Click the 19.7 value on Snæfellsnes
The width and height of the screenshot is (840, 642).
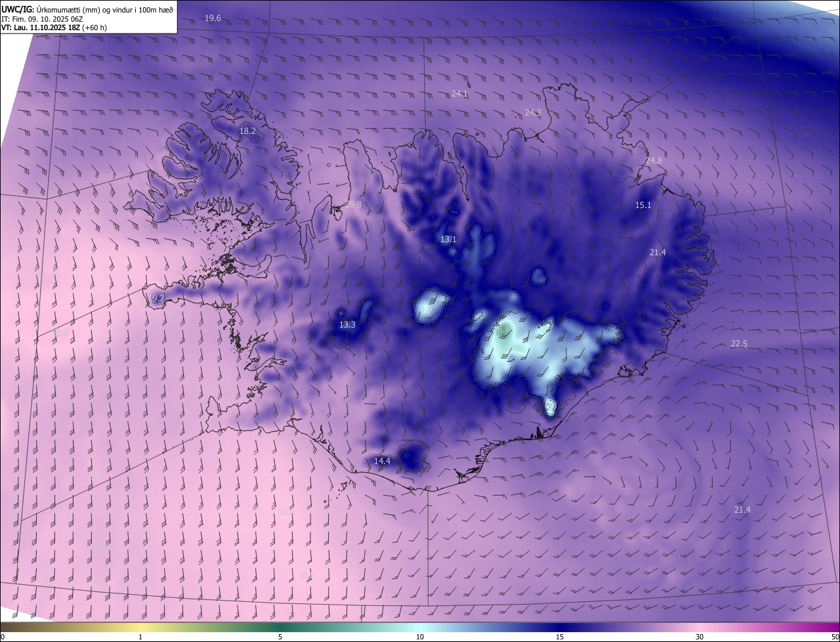(x=156, y=299)
